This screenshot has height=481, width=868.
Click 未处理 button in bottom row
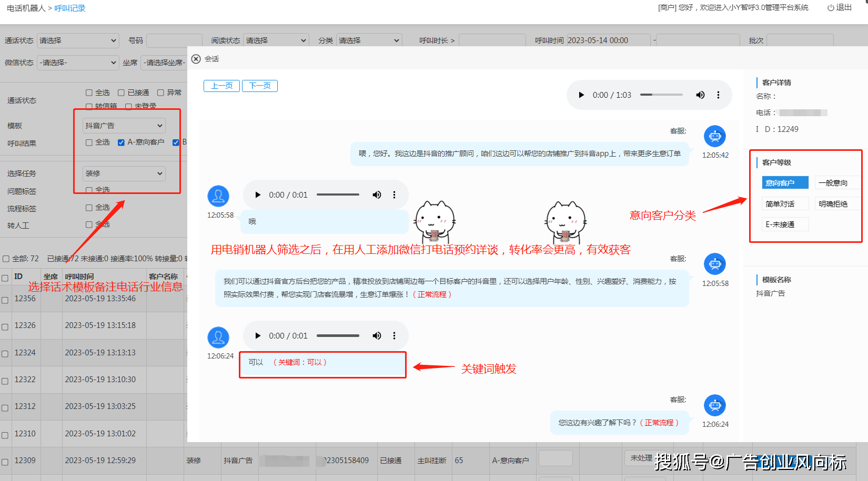[x=641, y=458]
